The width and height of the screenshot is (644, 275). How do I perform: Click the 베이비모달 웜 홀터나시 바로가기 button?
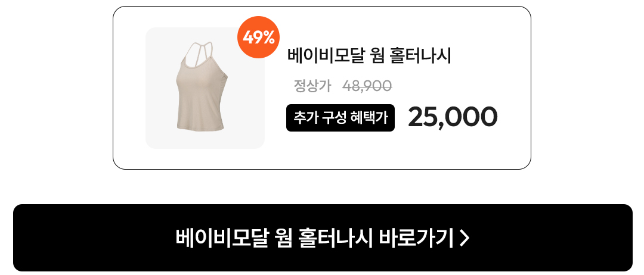(x=323, y=237)
